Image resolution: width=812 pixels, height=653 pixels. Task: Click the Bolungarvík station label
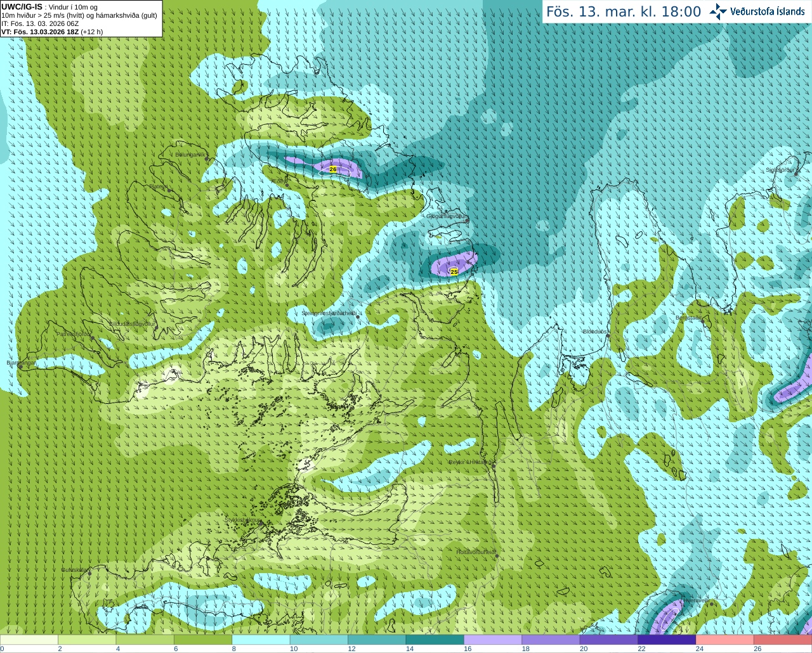tap(190, 155)
